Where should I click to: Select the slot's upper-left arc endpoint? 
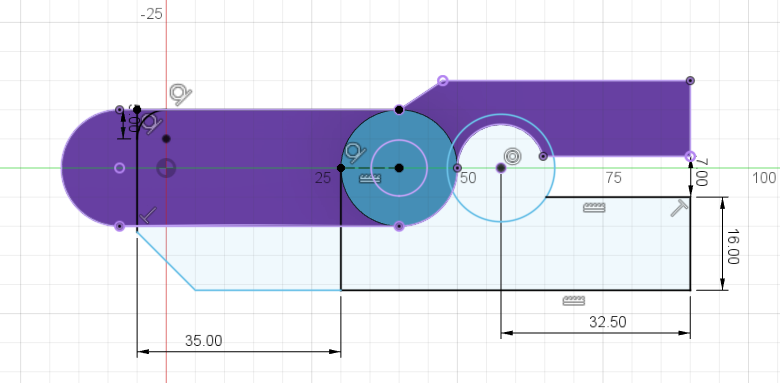tap(119, 109)
